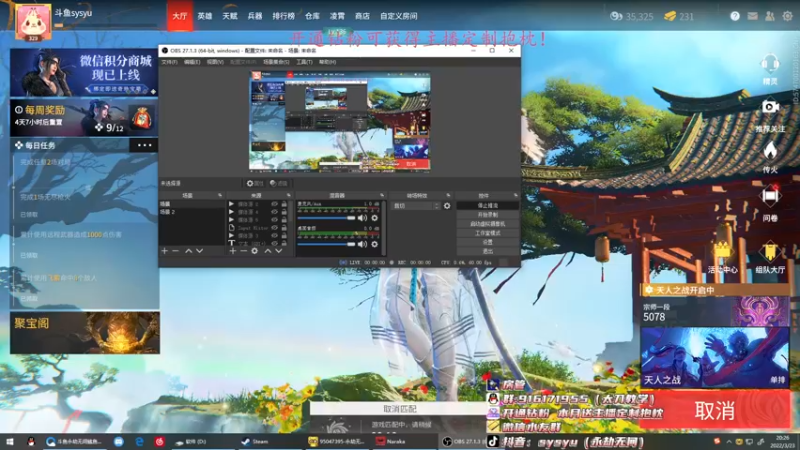The width and height of the screenshot is (800, 450).
Task: Adjust the mic/Aux volume slider
Action: (x=327, y=218)
